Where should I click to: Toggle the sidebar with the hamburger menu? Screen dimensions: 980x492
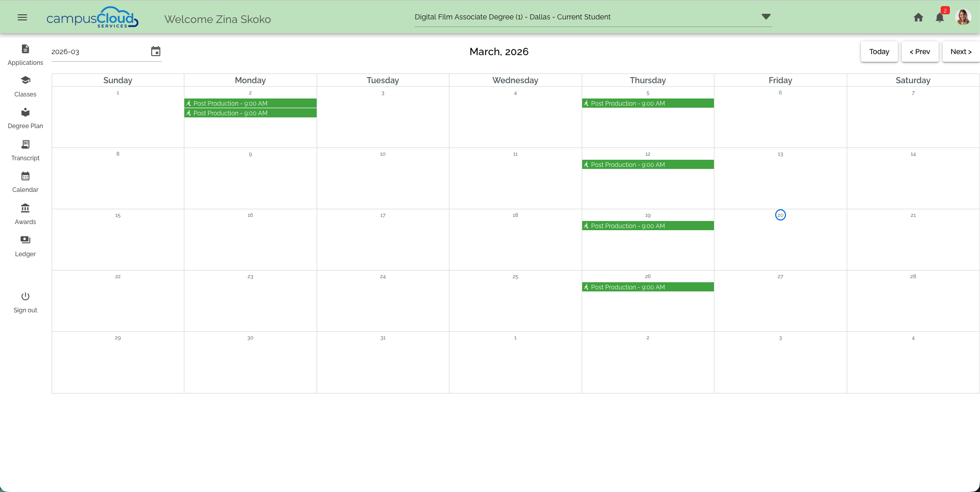21,16
